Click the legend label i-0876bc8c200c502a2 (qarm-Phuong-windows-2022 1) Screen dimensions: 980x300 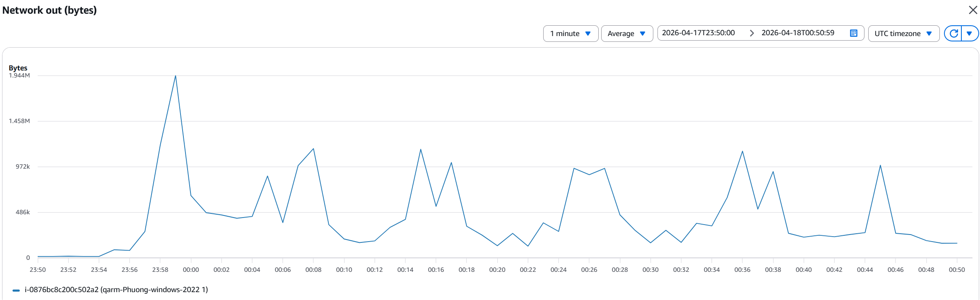tap(116, 290)
